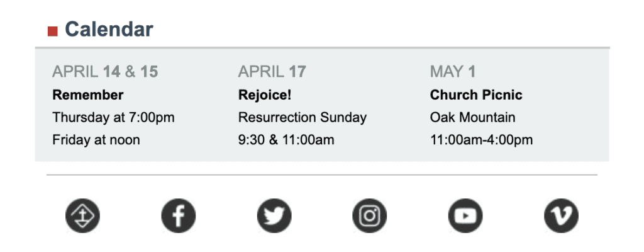Visit the Facebook page icon
The image size is (644, 252).
178,215
